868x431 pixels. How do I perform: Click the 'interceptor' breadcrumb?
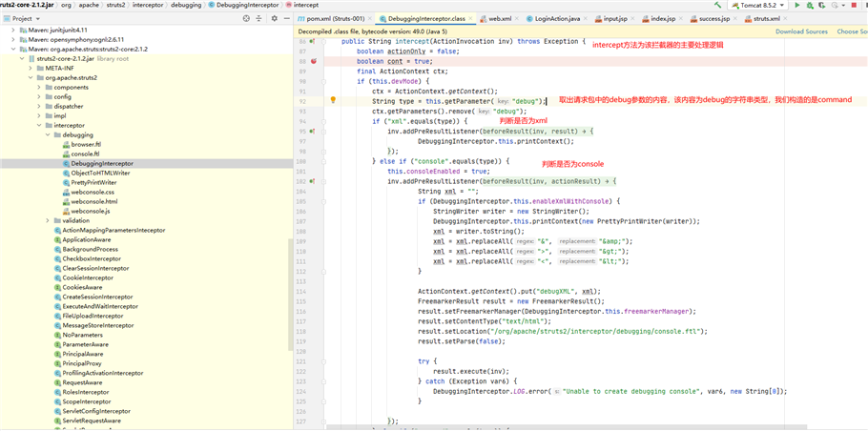click(150, 5)
